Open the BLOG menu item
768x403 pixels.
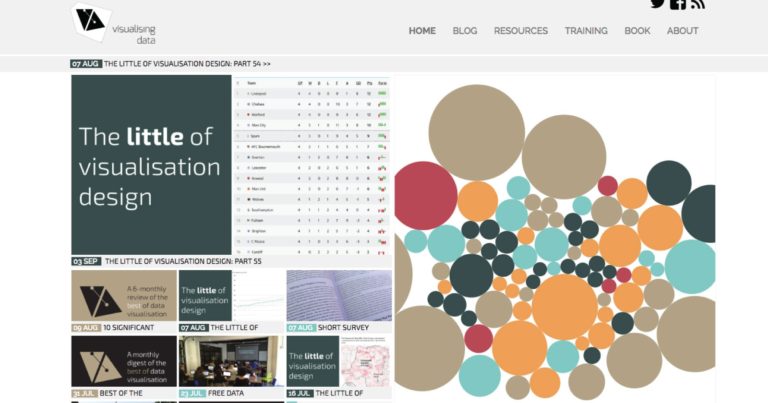[465, 31]
